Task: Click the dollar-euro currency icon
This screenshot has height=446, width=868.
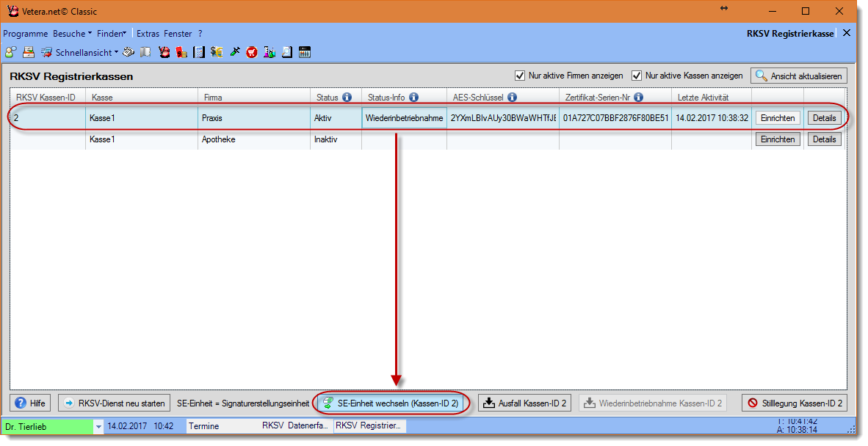Action: (217, 52)
